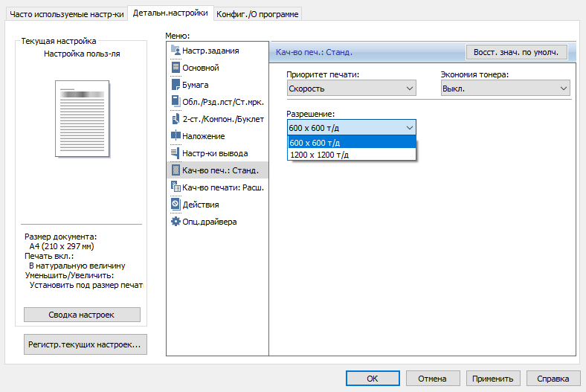Click the Основной menu icon

point(176,68)
